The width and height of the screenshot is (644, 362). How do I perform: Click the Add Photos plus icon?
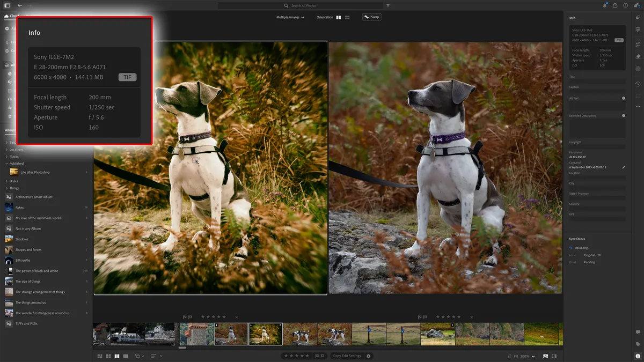click(x=6, y=28)
